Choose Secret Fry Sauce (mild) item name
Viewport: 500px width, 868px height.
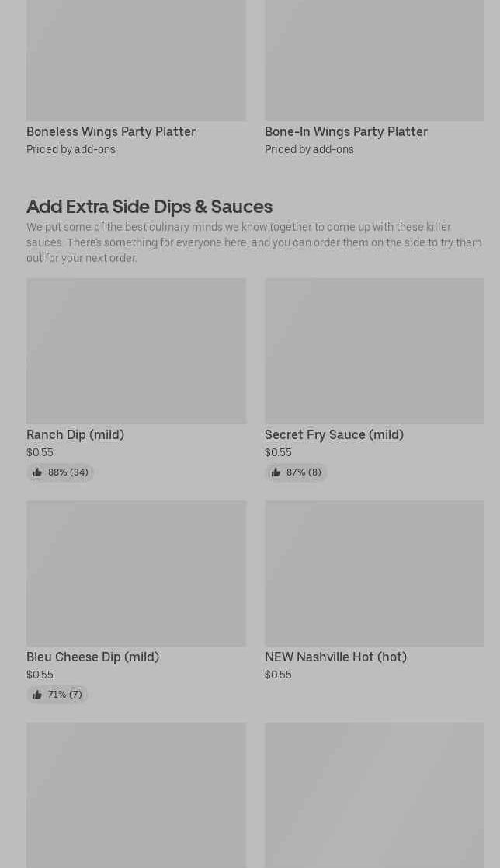(334, 434)
